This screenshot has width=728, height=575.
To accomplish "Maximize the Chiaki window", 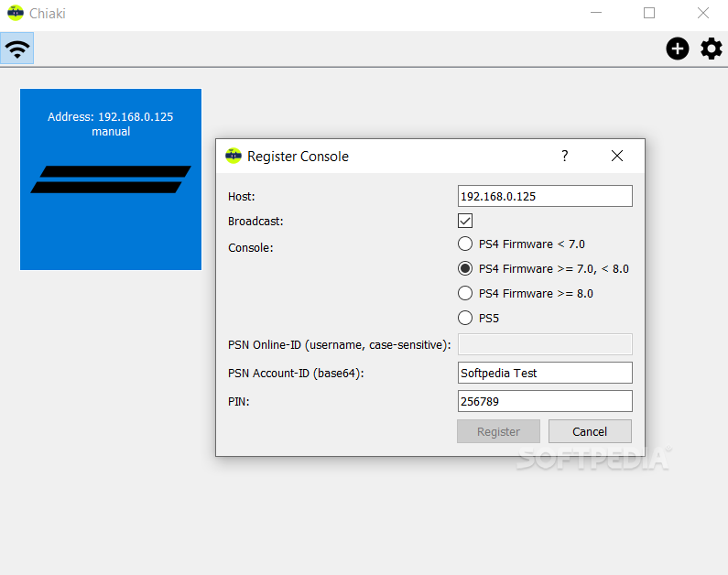I will point(649,13).
